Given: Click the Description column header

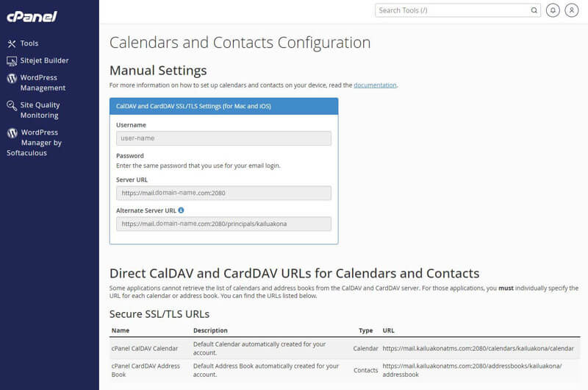Looking at the screenshot, I should coord(210,330).
